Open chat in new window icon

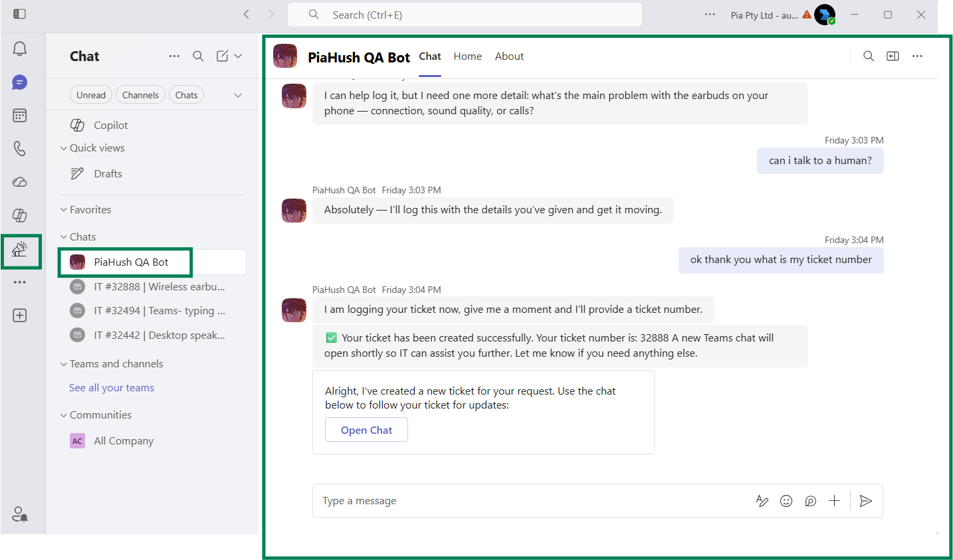(x=893, y=56)
